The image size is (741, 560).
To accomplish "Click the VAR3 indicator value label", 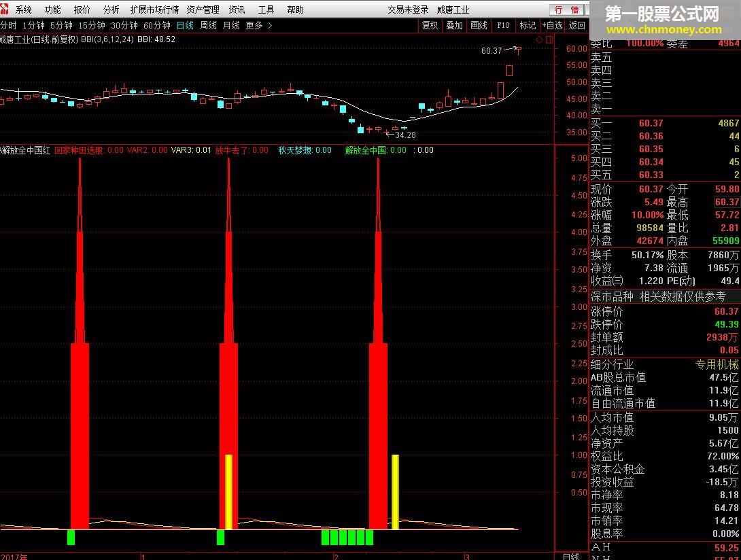I will click(x=191, y=150).
